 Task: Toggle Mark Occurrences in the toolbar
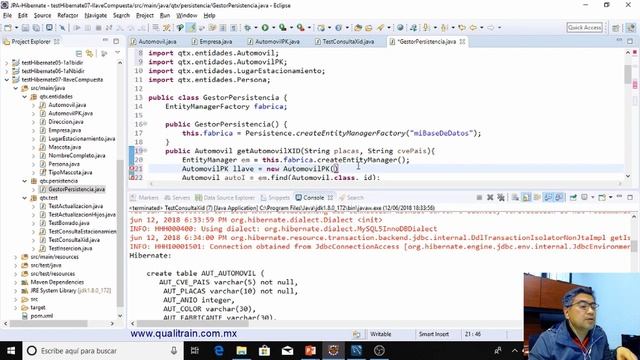191,28
